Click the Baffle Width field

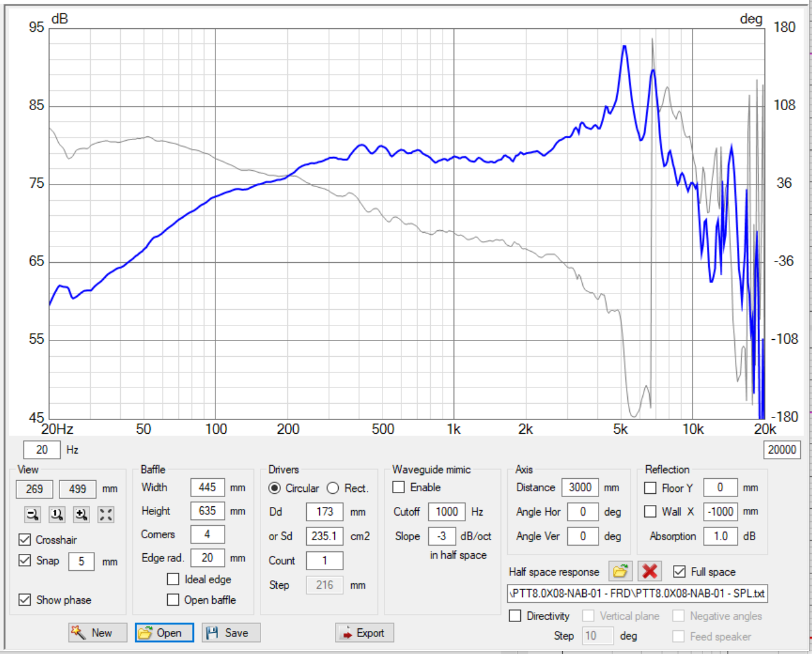(207, 487)
